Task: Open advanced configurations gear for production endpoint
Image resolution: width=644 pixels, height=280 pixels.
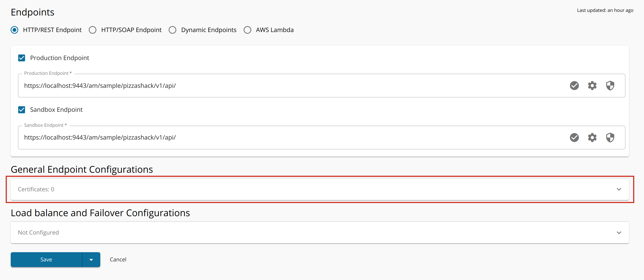Action: click(x=592, y=85)
